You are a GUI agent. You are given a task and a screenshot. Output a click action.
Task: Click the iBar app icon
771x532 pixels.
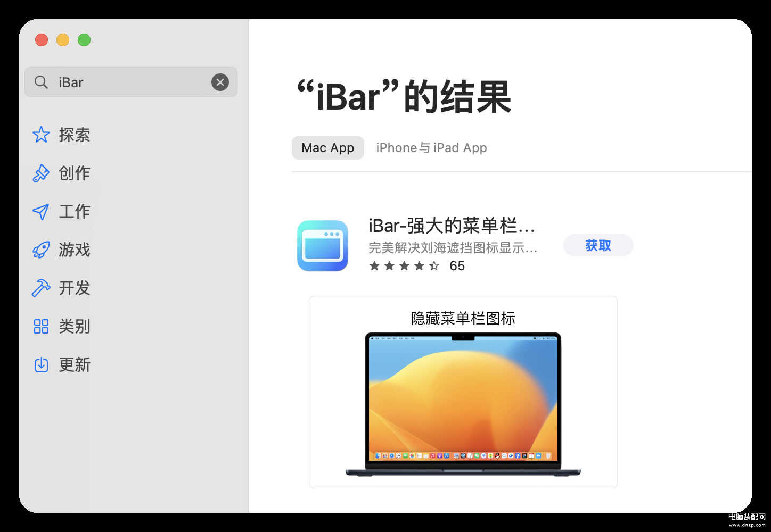[x=323, y=246]
